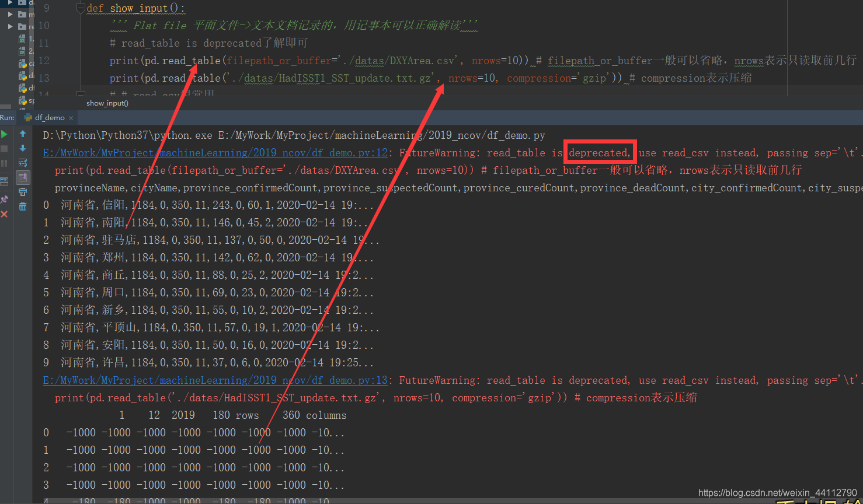Pin the Run tab with the pin icon
Screen dimensions: 863x504
coord(4,199)
